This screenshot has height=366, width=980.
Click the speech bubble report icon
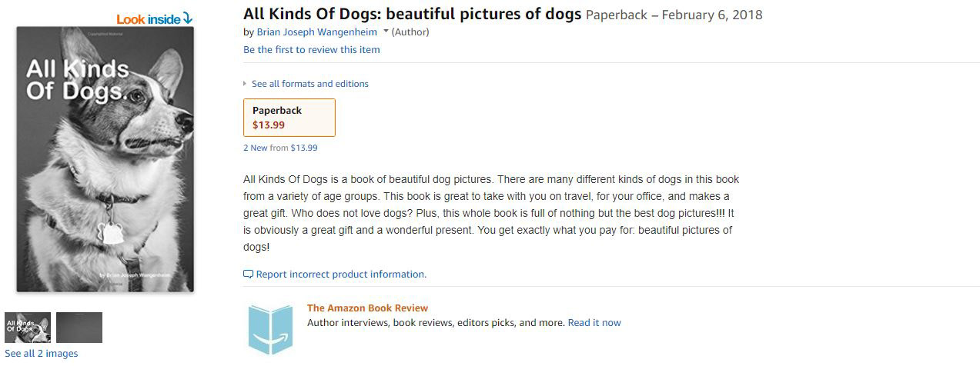[x=248, y=274]
